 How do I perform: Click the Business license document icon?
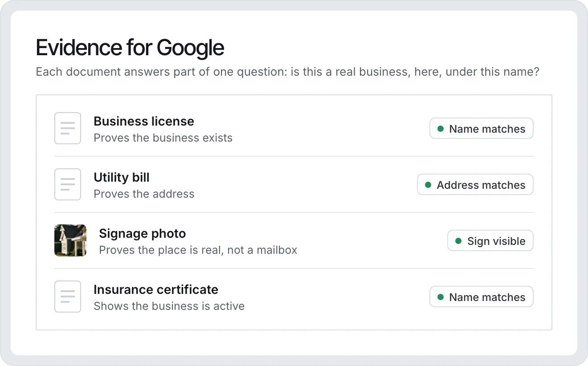click(68, 128)
